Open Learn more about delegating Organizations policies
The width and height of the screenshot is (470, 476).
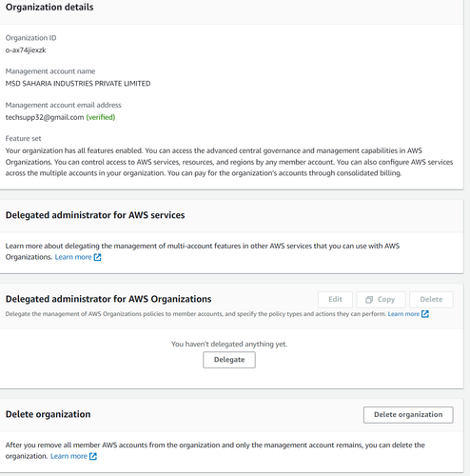403,314
